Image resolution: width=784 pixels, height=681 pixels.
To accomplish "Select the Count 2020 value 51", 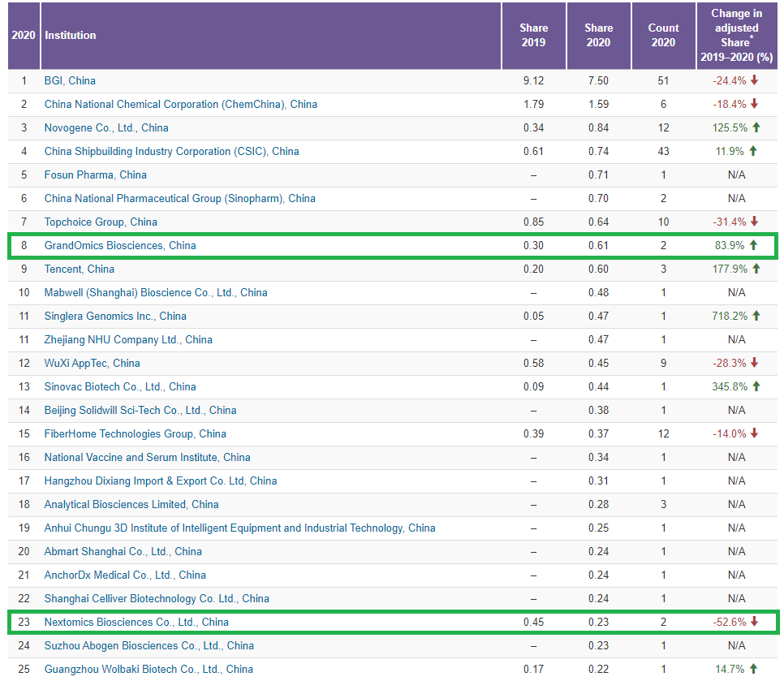I will coord(664,80).
